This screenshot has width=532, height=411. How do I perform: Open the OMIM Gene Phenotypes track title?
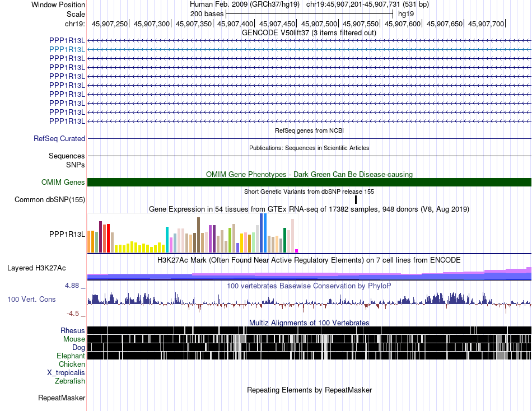(309, 175)
